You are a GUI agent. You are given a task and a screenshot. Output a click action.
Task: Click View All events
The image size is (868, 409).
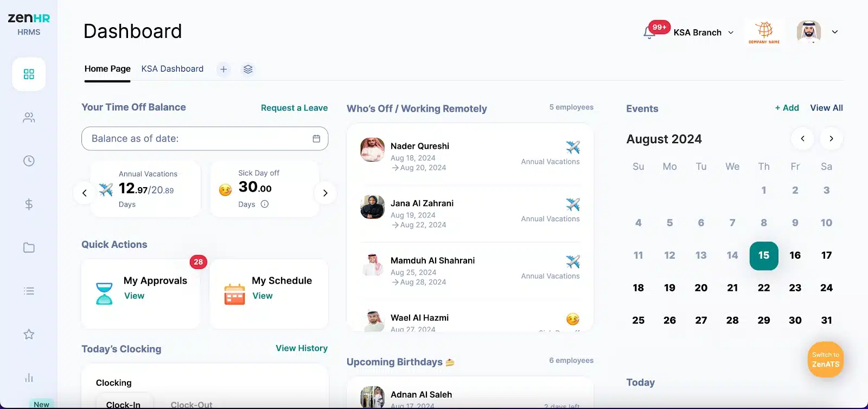826,108
